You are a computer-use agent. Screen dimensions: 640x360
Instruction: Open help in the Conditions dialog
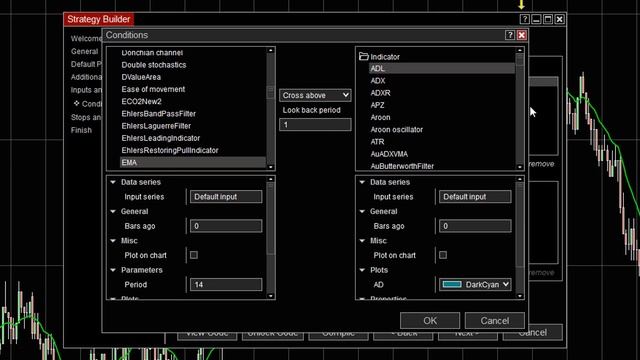pos(509,35)
